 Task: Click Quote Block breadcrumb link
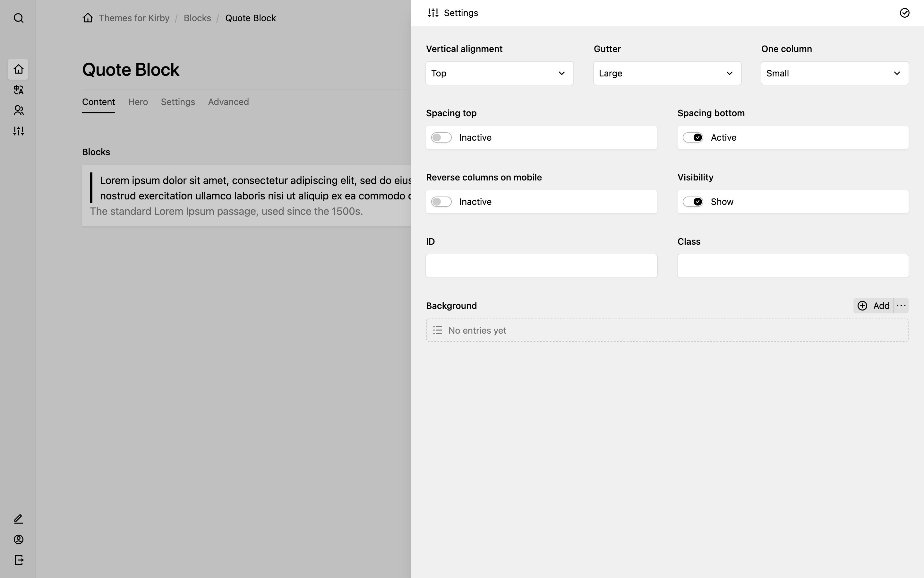251,18
